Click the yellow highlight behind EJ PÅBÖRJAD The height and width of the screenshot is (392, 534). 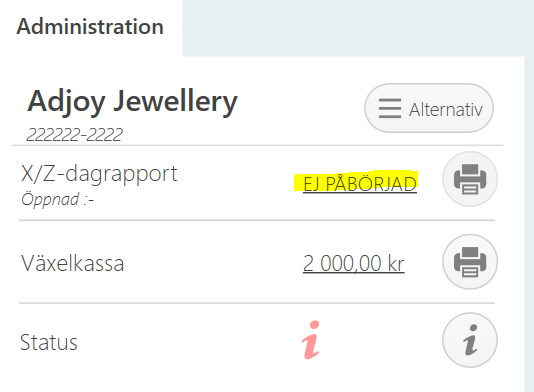pyautogui.click(x=356, y=181)
